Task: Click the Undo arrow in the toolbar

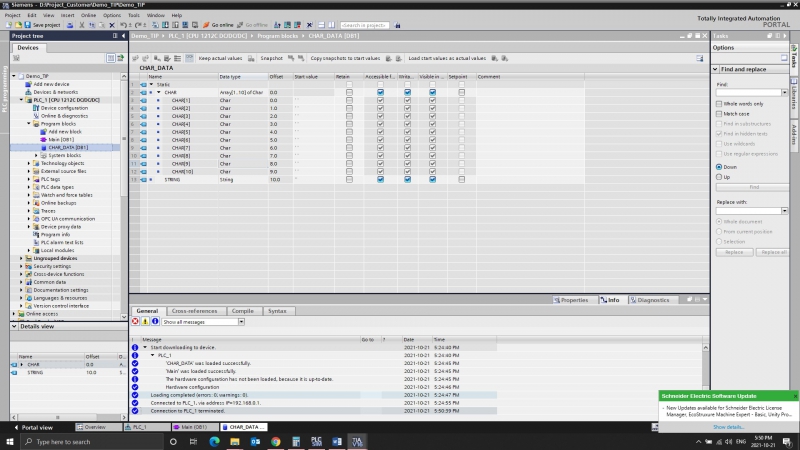Action: [x=123, y=25]
